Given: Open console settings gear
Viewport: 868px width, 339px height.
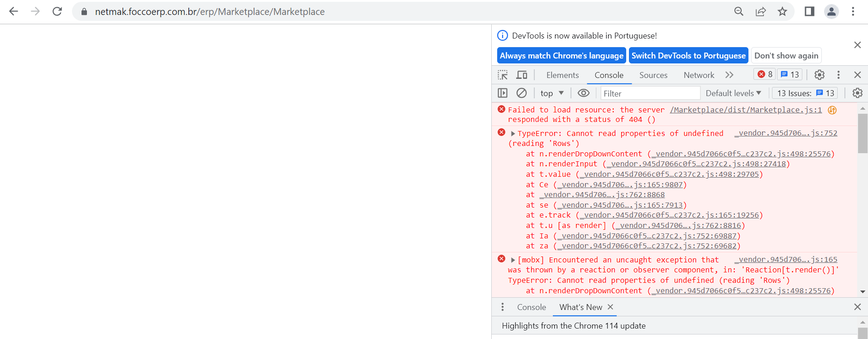Looking at the screenshot, I should [858, 93].
